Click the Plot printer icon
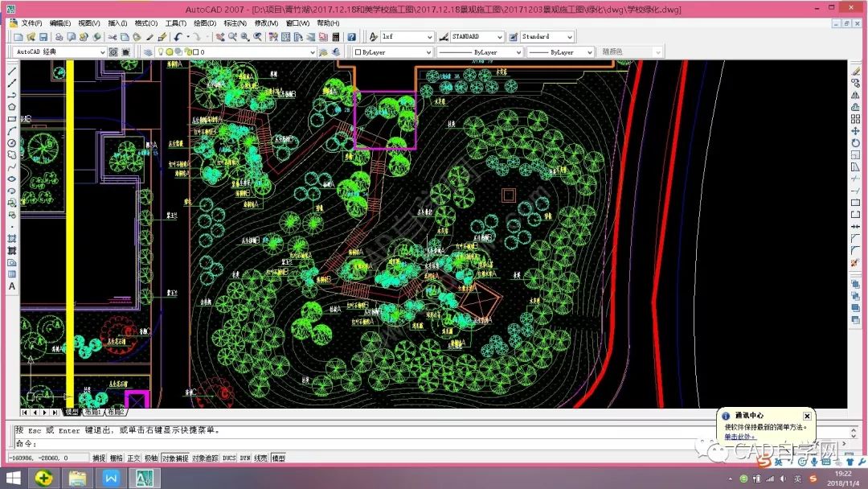The height and width of the screenshot is (489, 868). (59, 37)
